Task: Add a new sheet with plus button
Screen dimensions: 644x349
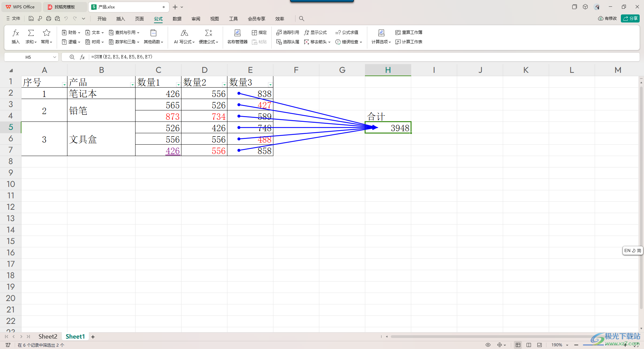Action: [93, 337]
